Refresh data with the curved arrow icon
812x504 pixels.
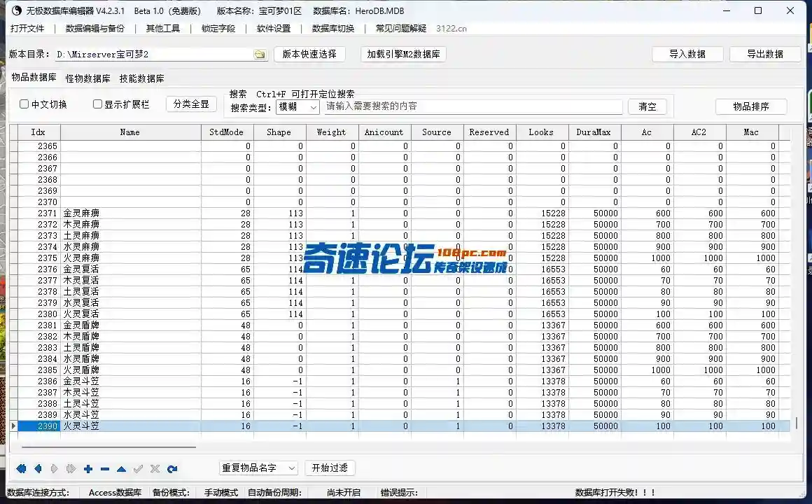(172, 469)
